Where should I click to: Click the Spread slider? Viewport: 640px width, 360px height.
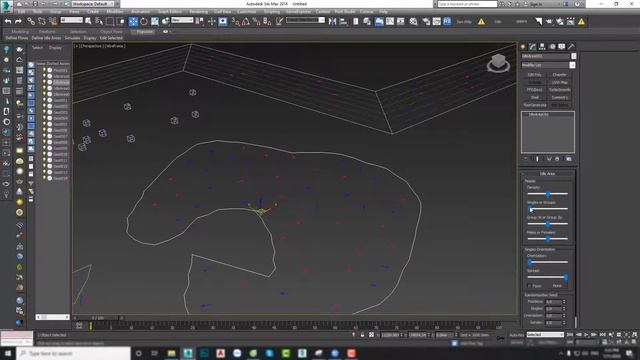point(547,277)
